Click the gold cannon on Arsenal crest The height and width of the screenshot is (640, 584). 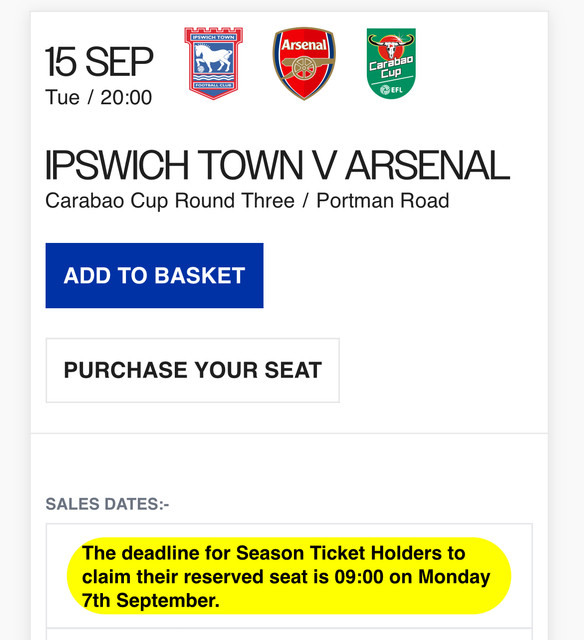(x=304, y=67)
